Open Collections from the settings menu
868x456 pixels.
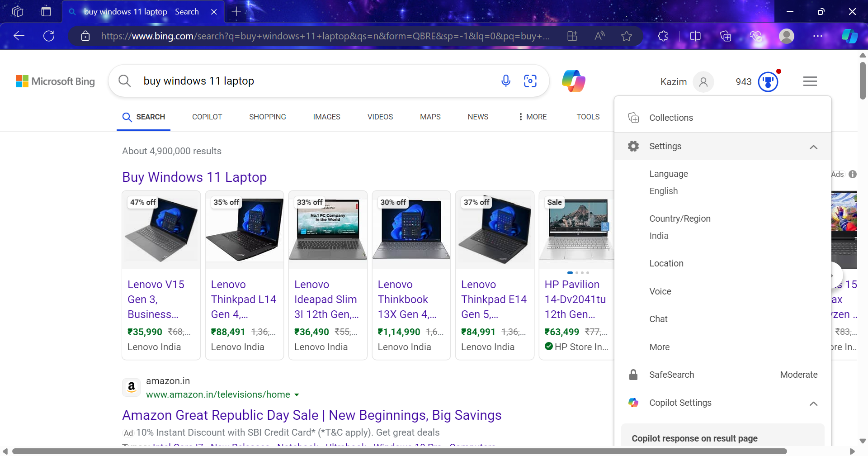(671, 118)
